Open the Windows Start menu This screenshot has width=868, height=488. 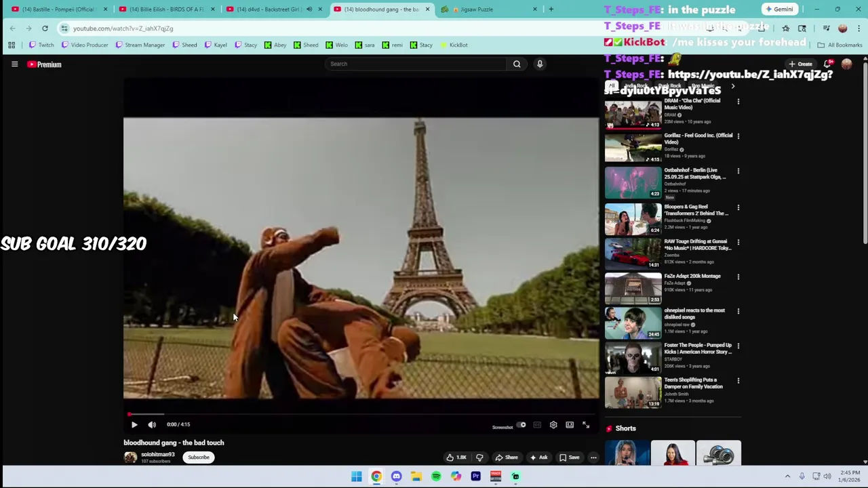point(357,476)
